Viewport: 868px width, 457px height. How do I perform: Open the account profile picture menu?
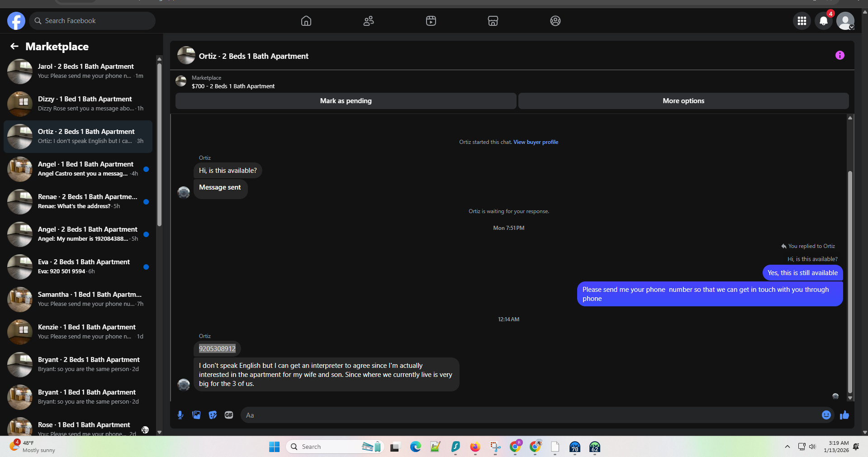(845, 21)
